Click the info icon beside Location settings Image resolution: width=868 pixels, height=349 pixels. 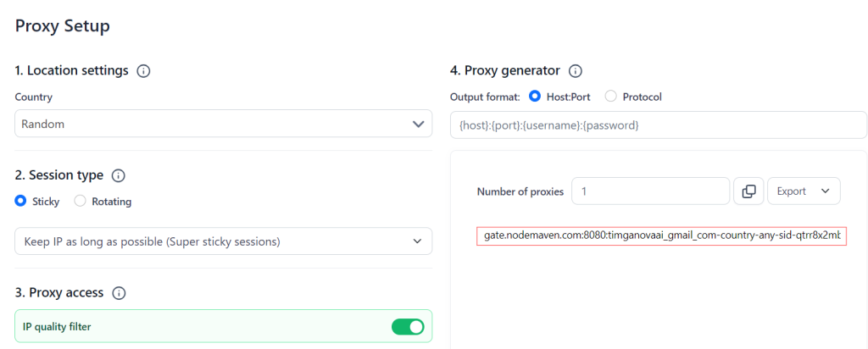[x=144, y=70]
